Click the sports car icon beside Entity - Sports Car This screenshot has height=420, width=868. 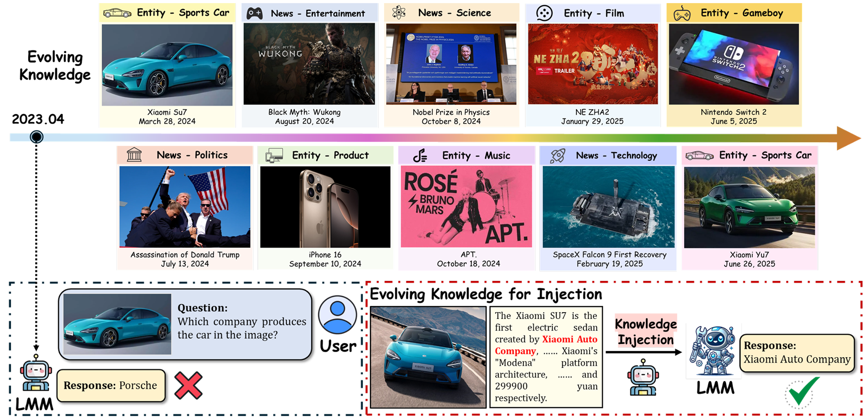[x=117, y=13]
